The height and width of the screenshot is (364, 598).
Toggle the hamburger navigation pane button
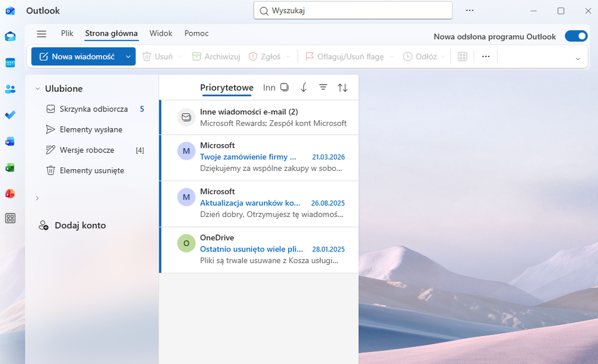(x=41, y=34)
